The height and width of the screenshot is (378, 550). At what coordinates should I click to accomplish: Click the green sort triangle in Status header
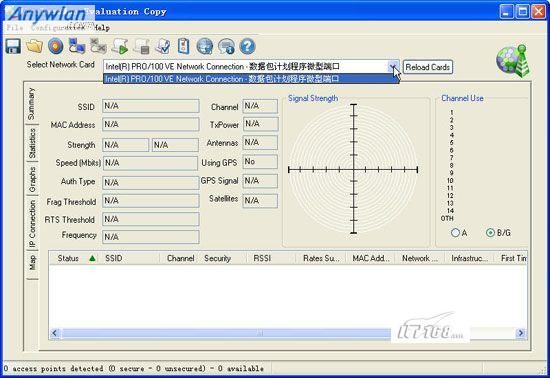pos(92,258)
